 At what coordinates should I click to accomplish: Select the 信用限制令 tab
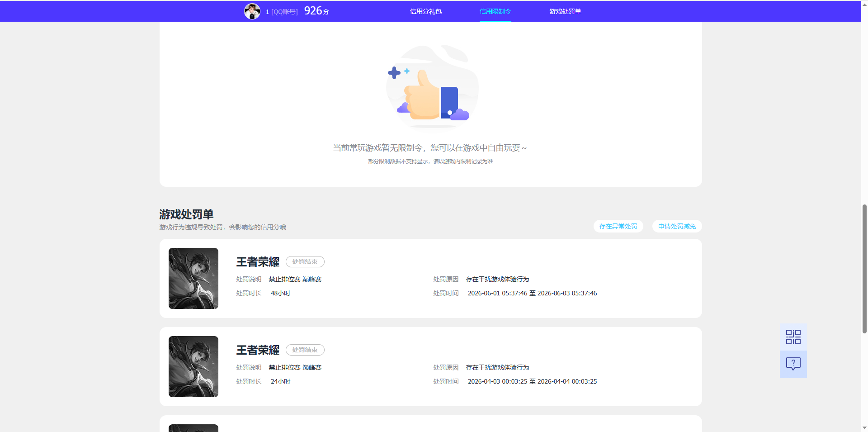click(x=495, y=11)
